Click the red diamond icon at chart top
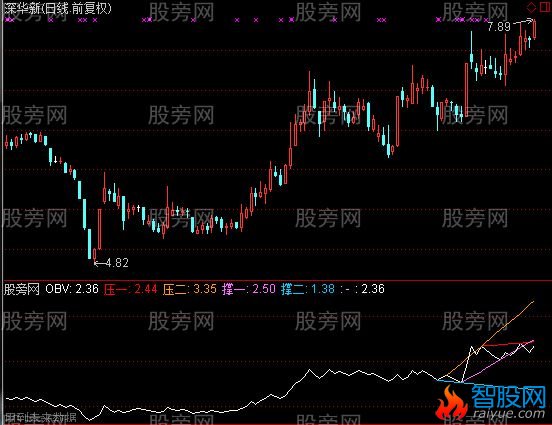This screenshot has height=425, width=552. tap(532, 7)
